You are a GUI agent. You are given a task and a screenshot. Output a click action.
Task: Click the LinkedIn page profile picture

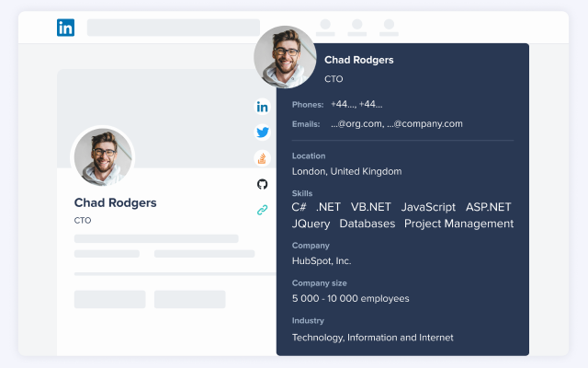click(x=103, y=156)
